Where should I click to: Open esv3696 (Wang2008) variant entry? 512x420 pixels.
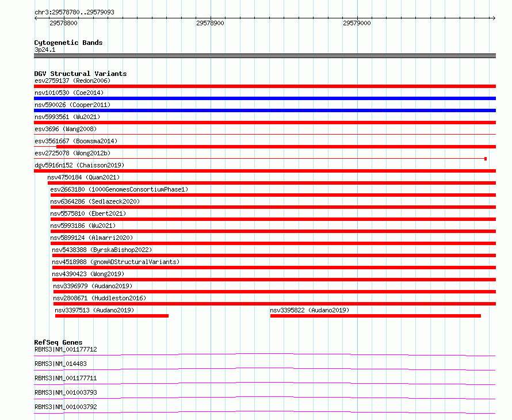point(66,129)
